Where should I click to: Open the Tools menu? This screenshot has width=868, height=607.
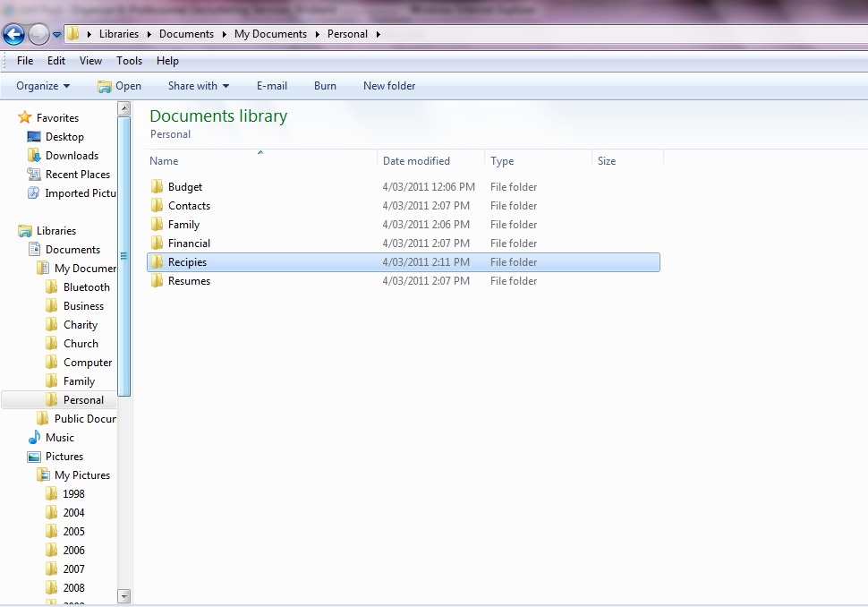click(129, 61)
